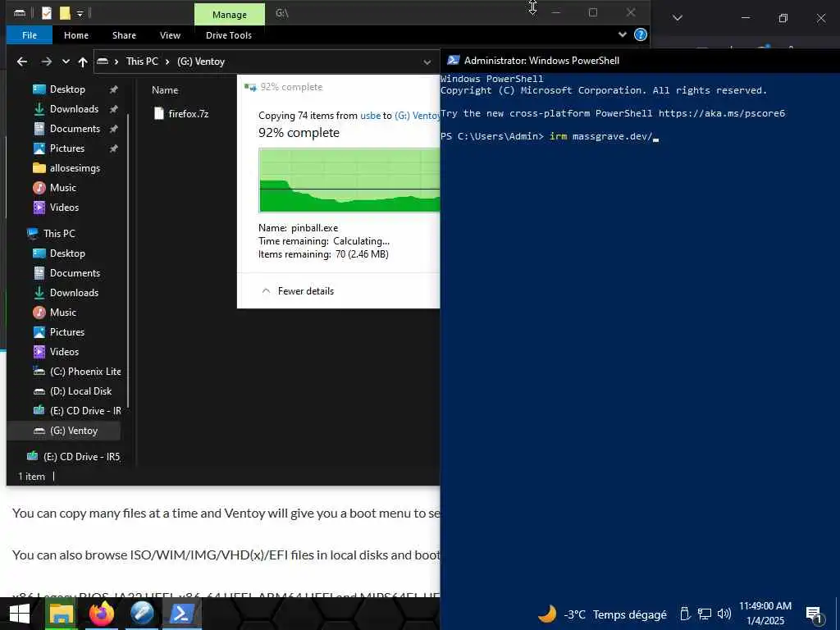Open the Share ribbon tab
The image size is (840, 630).
(124, 35)
